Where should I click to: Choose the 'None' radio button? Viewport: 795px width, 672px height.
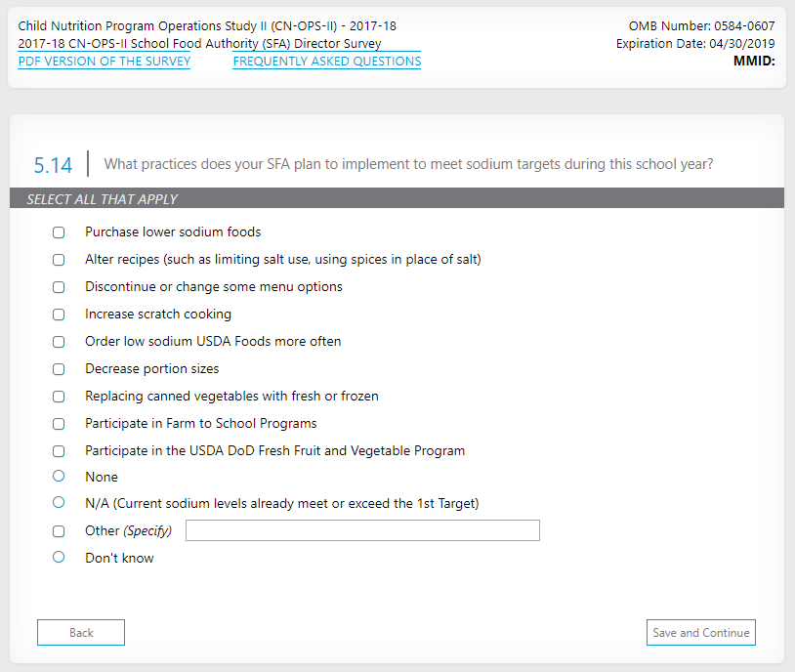click(59, 476)
